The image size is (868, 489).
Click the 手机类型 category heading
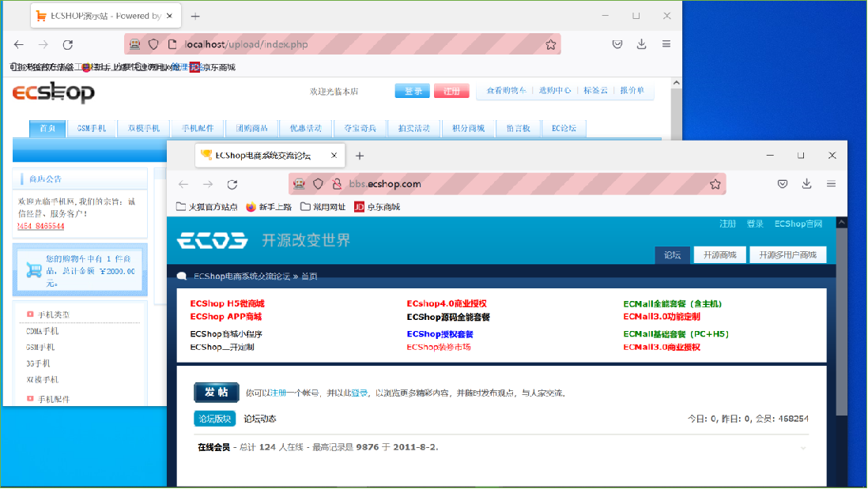point(53,314)
